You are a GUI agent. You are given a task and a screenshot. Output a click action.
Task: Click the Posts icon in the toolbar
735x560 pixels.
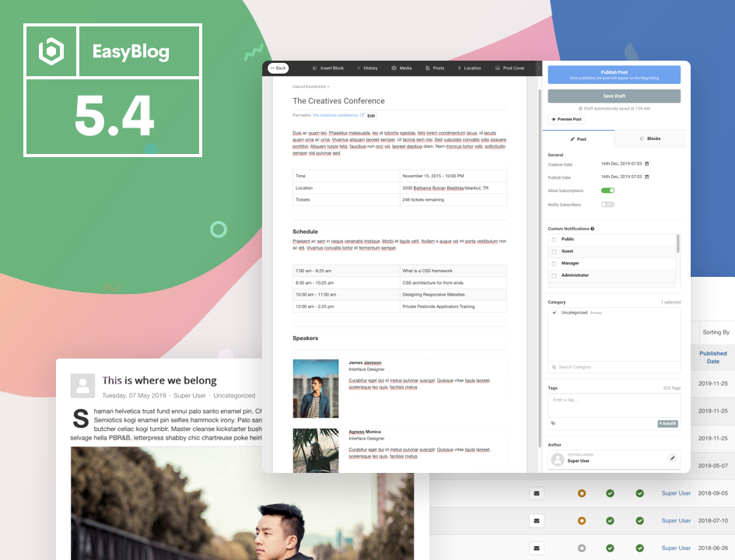(436, 68)
